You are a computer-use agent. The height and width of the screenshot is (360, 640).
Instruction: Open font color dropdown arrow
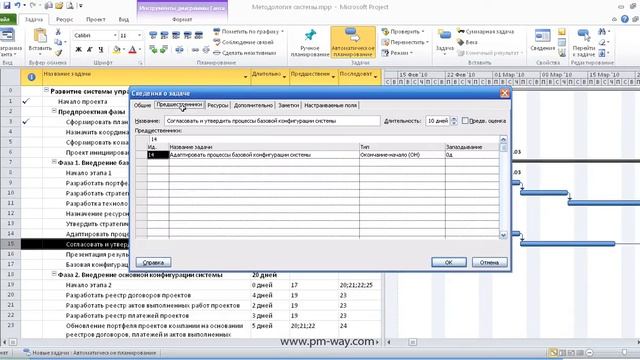click(x=140, y=50)
